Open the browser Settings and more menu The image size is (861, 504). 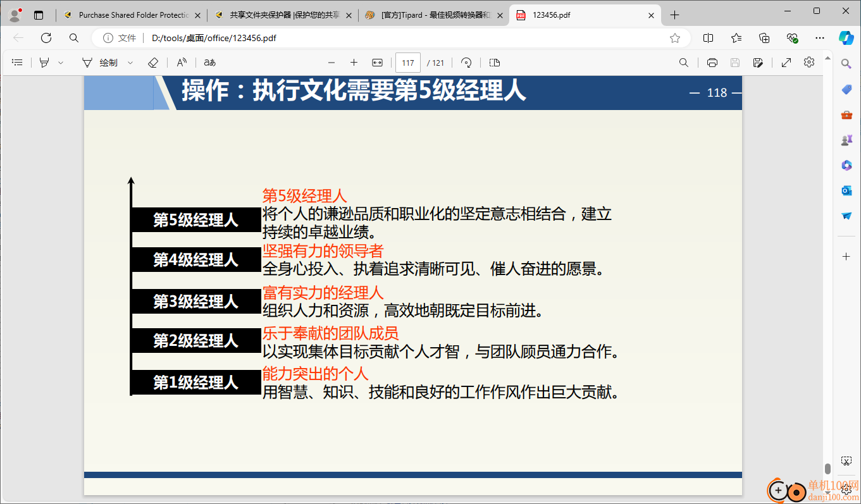[820, 38]
